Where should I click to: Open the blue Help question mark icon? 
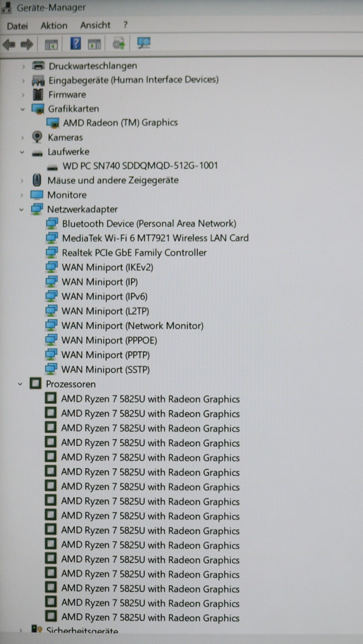coord(76,44)
